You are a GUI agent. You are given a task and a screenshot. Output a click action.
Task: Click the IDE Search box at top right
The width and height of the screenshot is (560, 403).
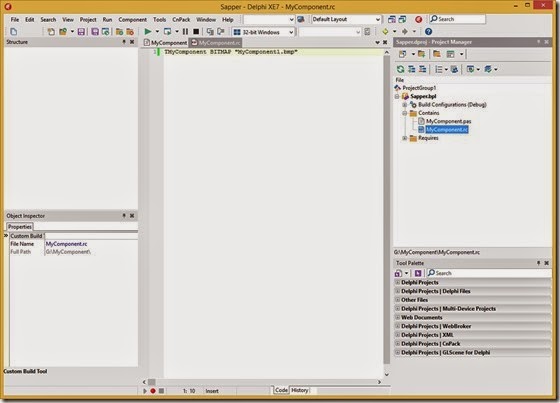pyautogui.click(x=457, y=19)
